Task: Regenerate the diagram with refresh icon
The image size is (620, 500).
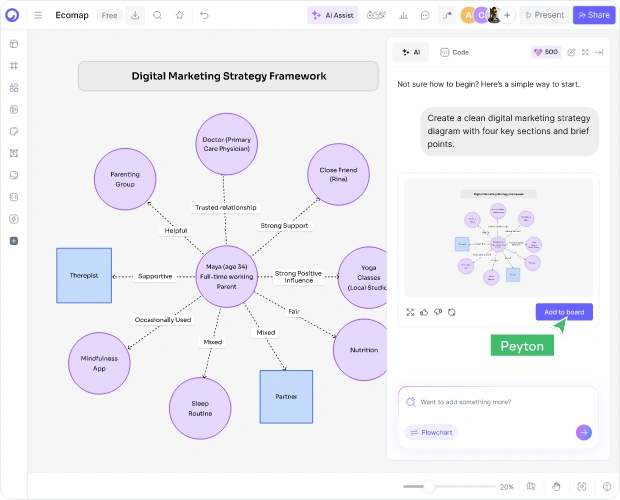Action: point(452,312)
